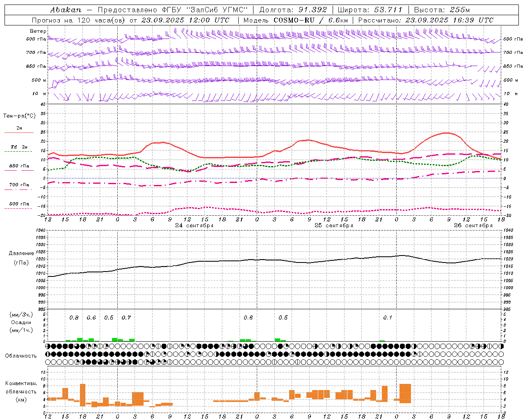The image size is (525, 420).
Task: Click the "Тем-ра(°C)" axis title
Action: [x=19, y=116]
